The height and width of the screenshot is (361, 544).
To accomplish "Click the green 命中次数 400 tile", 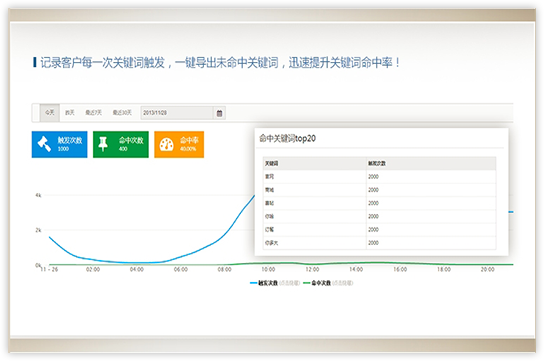I will [121, 144].
